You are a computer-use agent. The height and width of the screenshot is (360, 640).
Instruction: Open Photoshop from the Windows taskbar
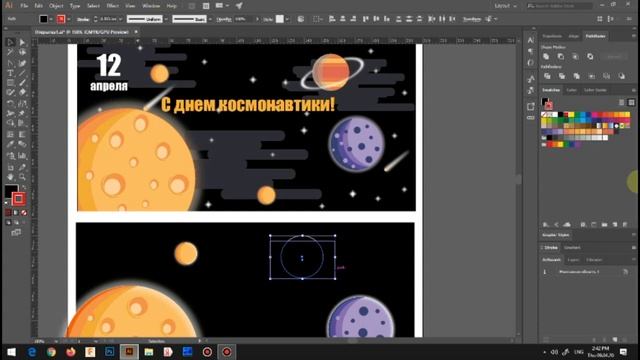tap(110, 351)
